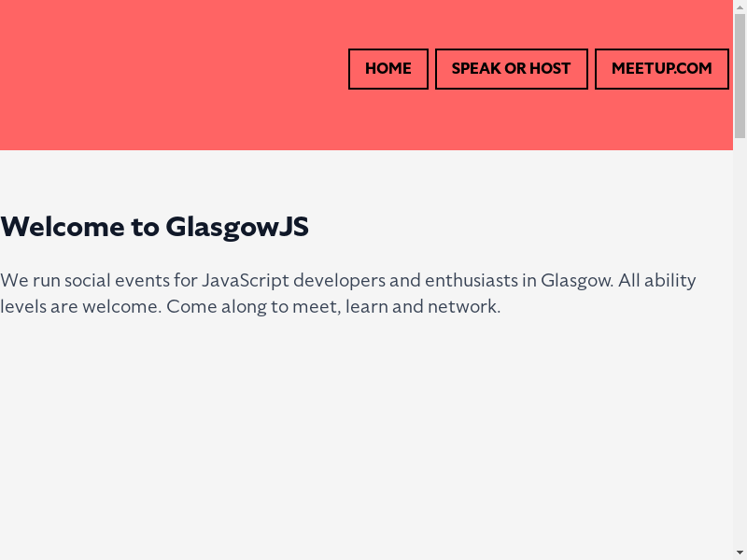The image size is (747, 560).
Task: Click the Welcome to GlasgowJS heading
Action: [154, 227]
